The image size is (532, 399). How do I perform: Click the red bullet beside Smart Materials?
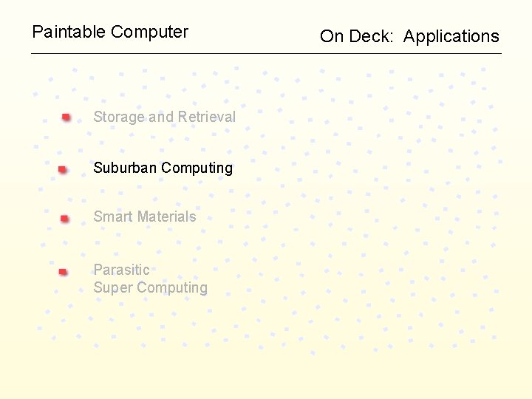(x=64, y=218)
